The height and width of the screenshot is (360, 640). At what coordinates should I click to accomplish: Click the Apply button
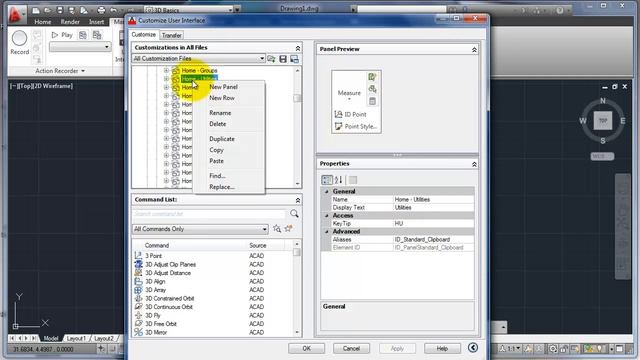(x=397, y=348)
